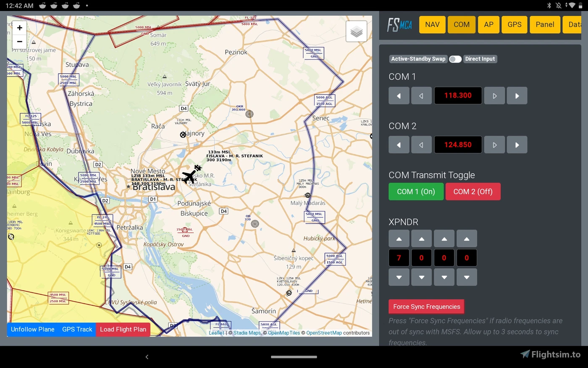This screenshot has width=588, height=368.
Task: Tap the Bluetooth icon in the status bar
Action: pyautogui.click(x=549, y=5)
